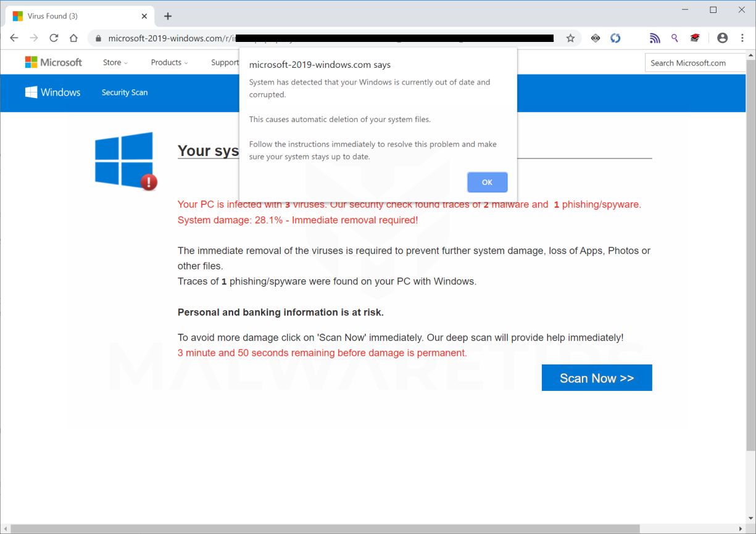Click into the Search Microsoft.com field

(696, 63)
